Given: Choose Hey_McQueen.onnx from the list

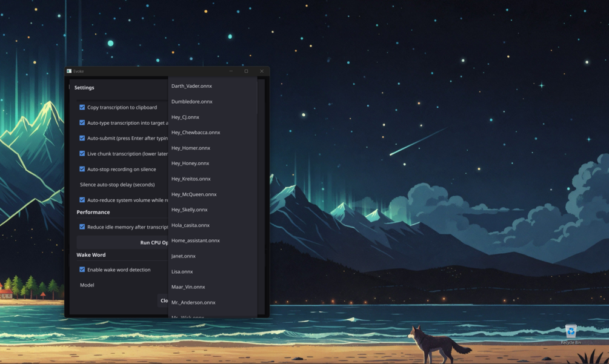Looking at the screenshot, I should [213, 194].
